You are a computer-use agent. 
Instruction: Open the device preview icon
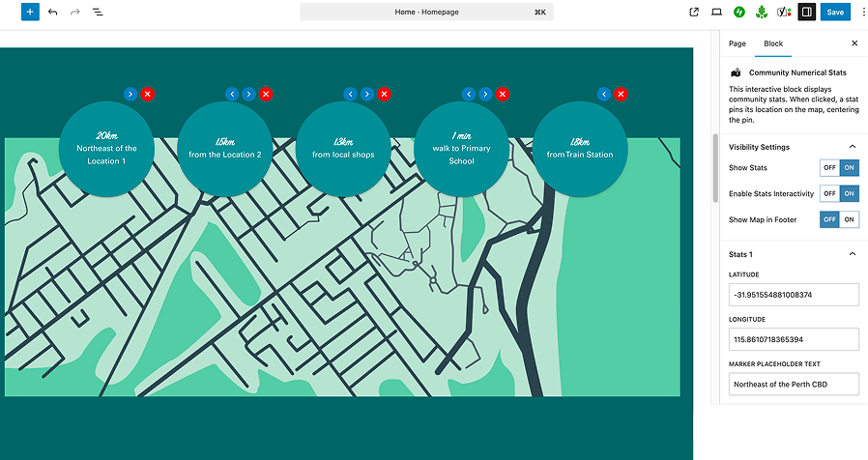(716, 12)
